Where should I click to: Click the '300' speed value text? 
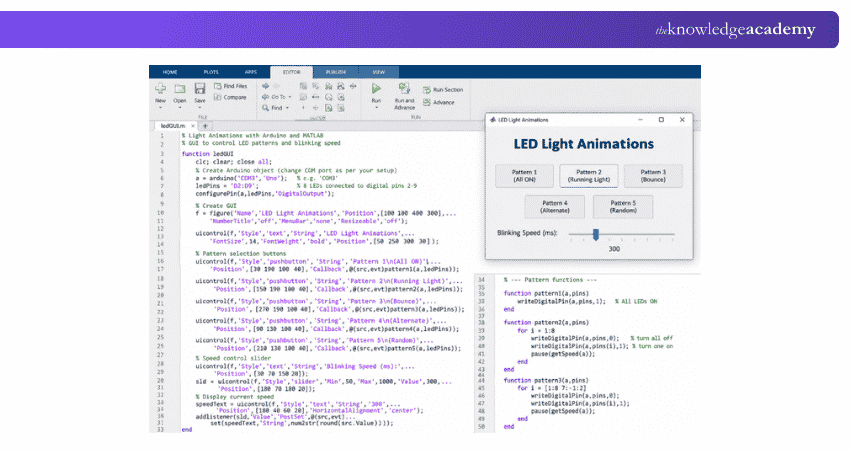point(614,249)
